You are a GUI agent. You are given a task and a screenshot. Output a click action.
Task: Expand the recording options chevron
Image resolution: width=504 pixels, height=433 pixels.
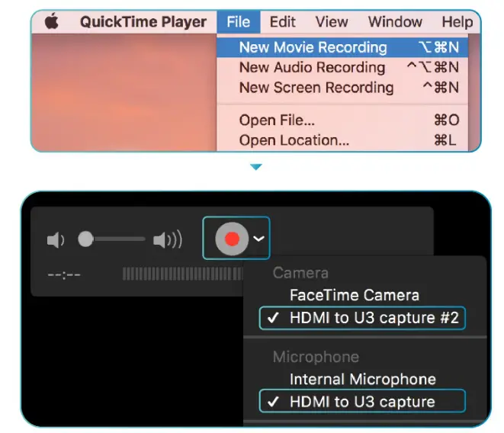(x=258, y=239)
